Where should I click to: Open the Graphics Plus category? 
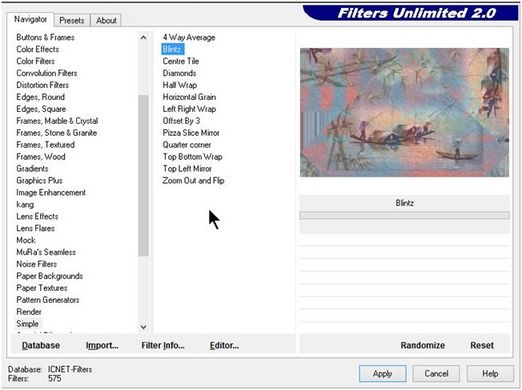[x=39, y=180]
